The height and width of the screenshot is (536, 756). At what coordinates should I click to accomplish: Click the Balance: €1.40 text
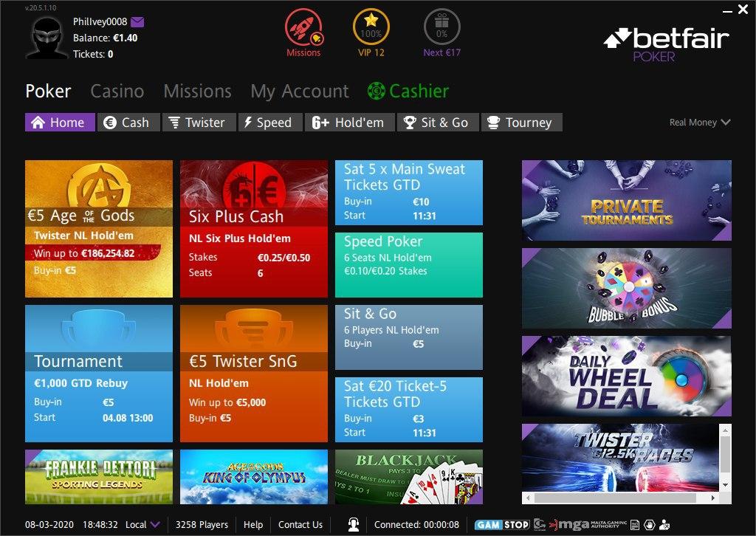point(105,38)
